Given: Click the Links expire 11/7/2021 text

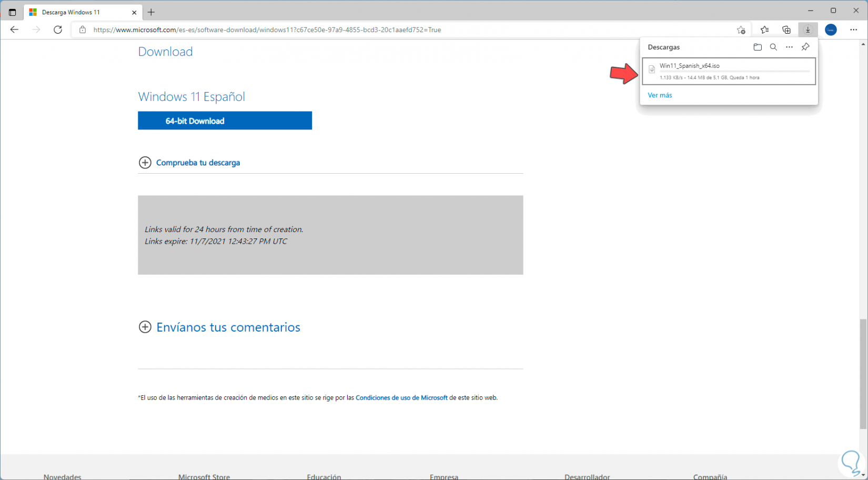Looking at the screenshot, I should pyautogui.click(x=216, y=242).
